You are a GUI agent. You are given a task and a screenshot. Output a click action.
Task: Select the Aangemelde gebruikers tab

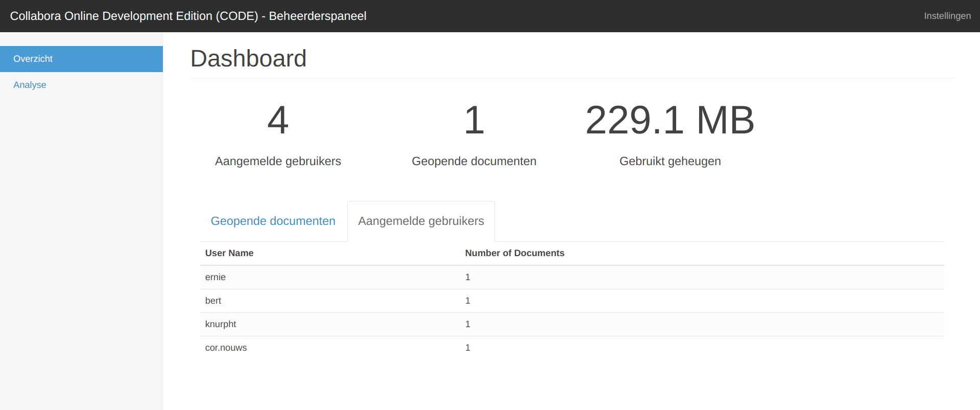421,221
